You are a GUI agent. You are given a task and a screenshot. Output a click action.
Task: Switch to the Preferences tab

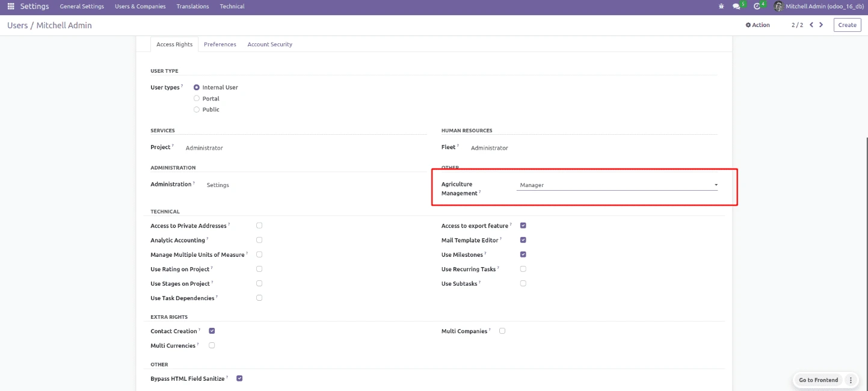[x=220, y=45]
